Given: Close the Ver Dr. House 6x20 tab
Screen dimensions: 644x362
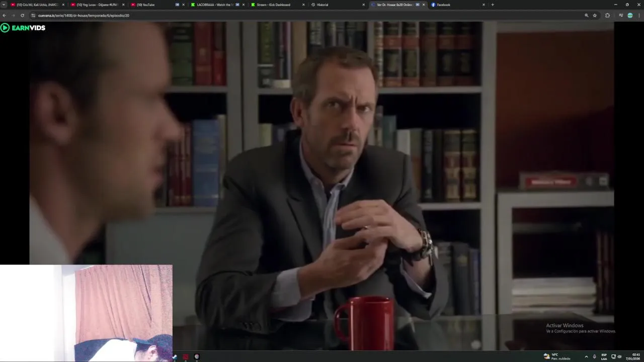Looking at the screenshot, I should pos(424,5).
